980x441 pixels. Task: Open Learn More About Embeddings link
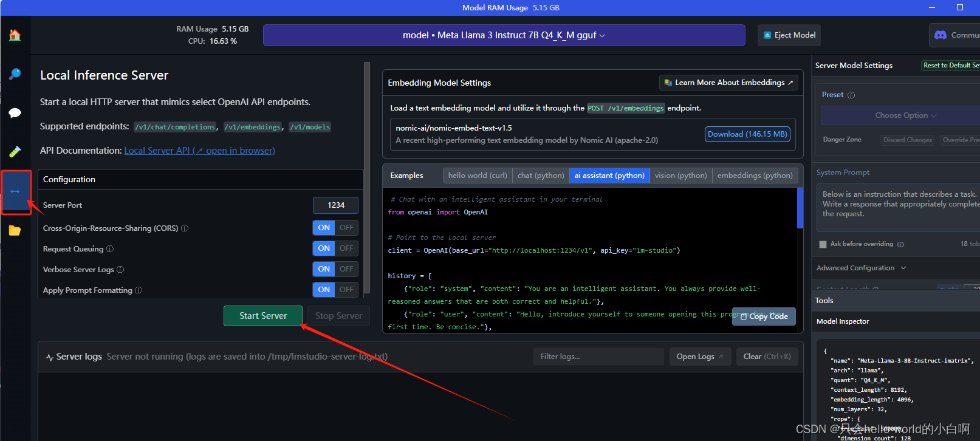728,83
